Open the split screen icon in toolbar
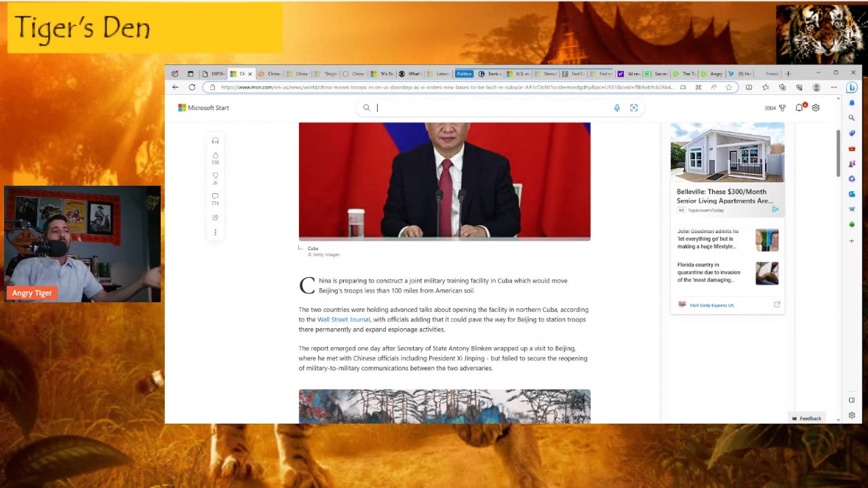 click(x=749, y=87)
